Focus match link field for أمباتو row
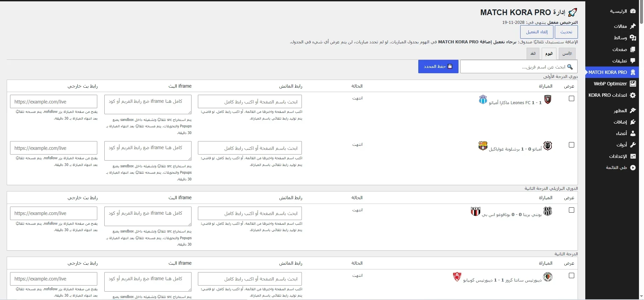The image size is (644, 300). point(250,148)
